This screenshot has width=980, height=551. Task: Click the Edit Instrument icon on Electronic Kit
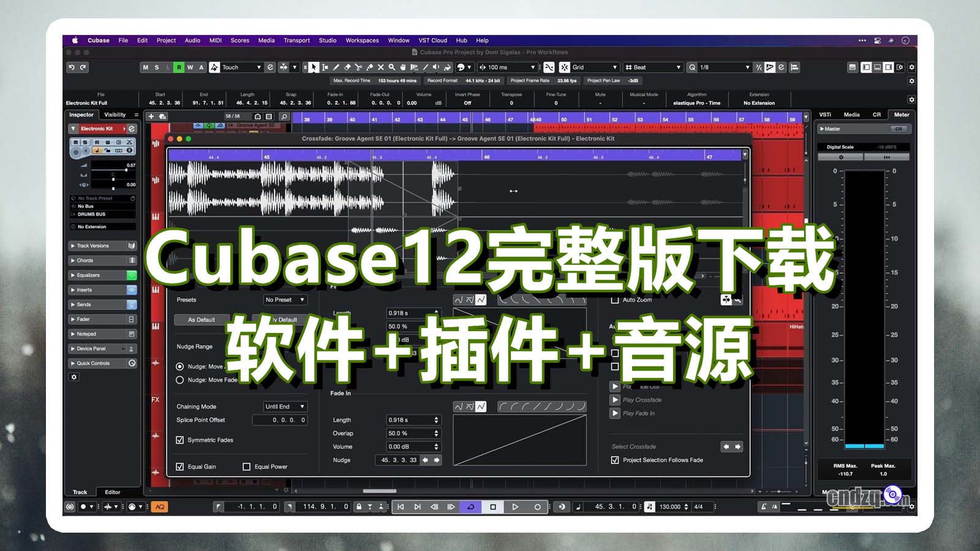(131, 129)
